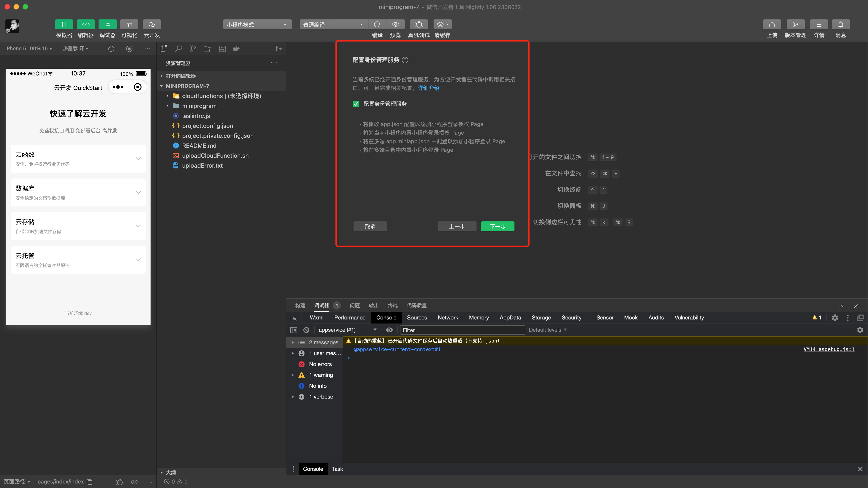Start real device debugging (真机调试)
This screenshot has width=868, height=488.
(x=419, y=24)
